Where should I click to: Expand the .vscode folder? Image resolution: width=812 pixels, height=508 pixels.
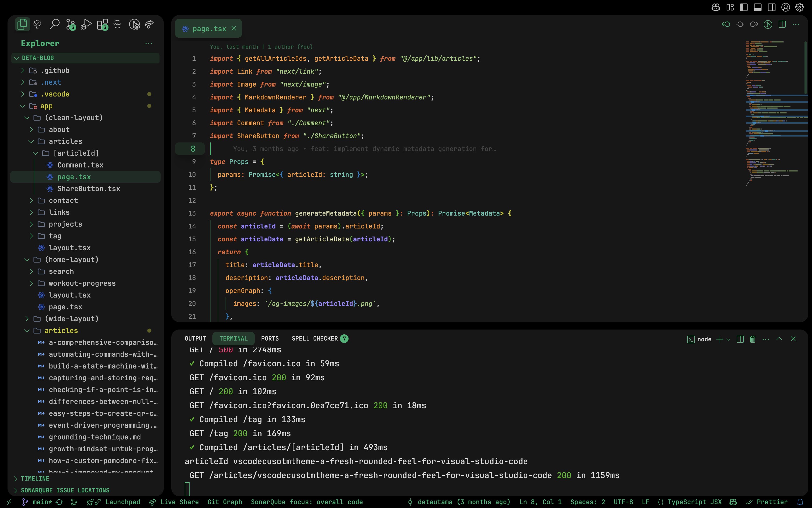(85, 94)
